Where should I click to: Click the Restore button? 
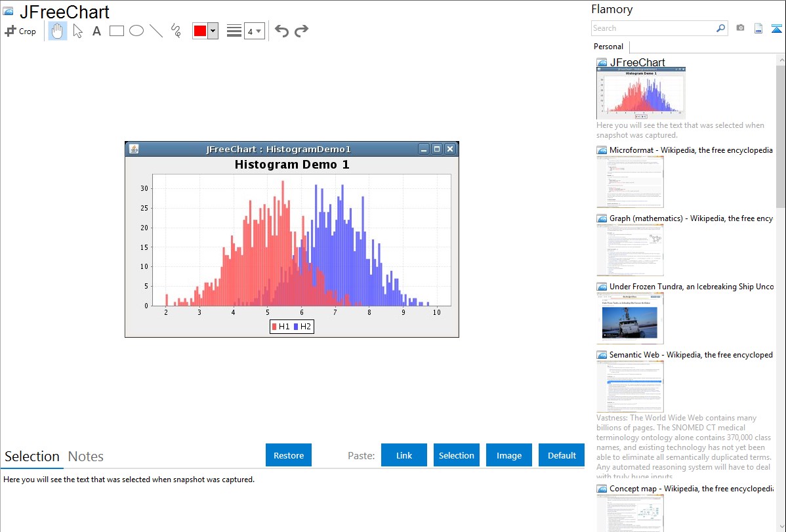coord(289,455)
